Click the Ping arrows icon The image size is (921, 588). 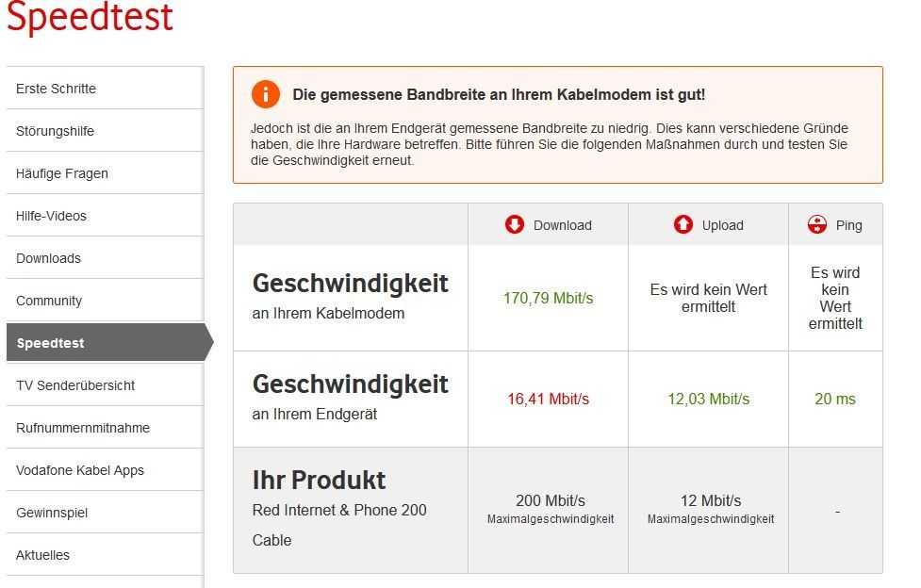click(817, 224)
